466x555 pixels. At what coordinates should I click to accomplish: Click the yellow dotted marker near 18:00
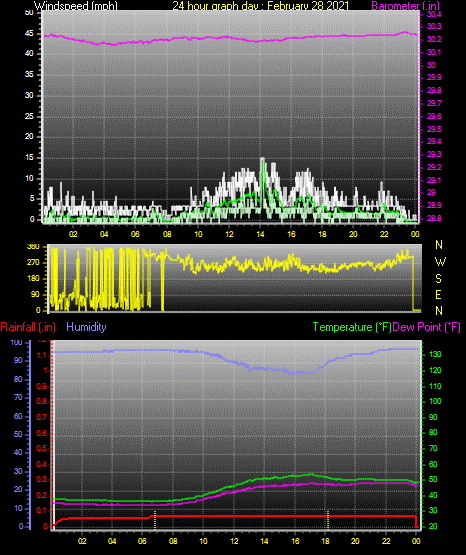click(x=328, y=520)
